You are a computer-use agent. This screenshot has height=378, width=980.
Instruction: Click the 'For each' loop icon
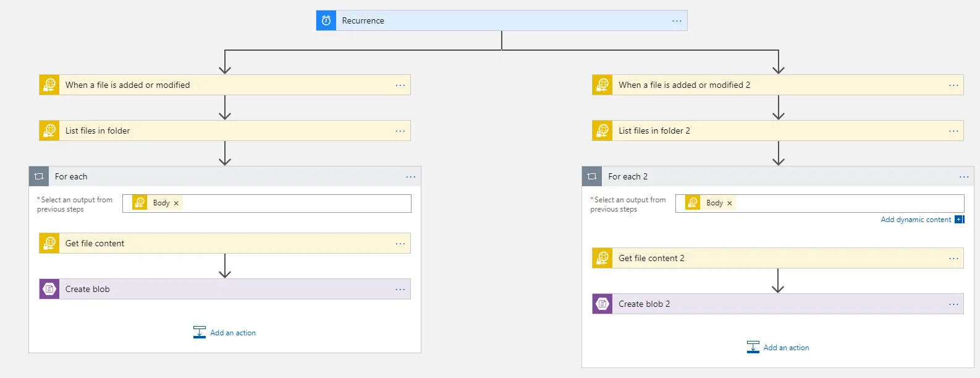pos(39,176)
